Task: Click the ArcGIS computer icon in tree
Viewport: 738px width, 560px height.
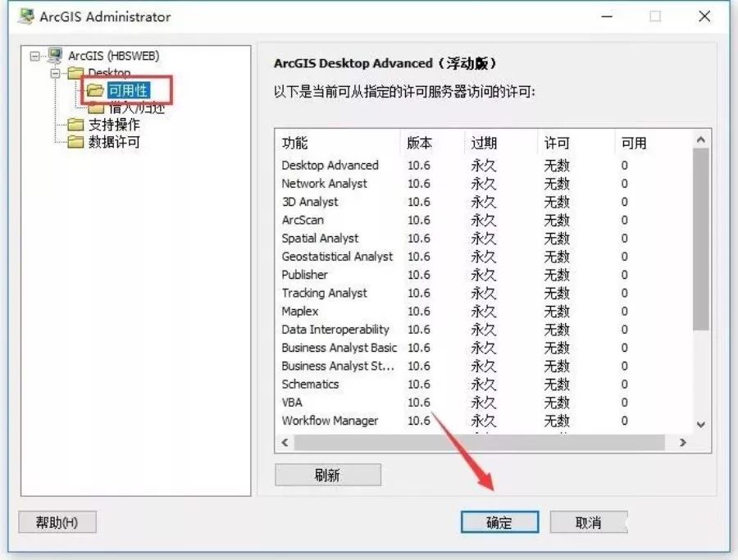Action: pyautogui.click(x=55, y=56)
